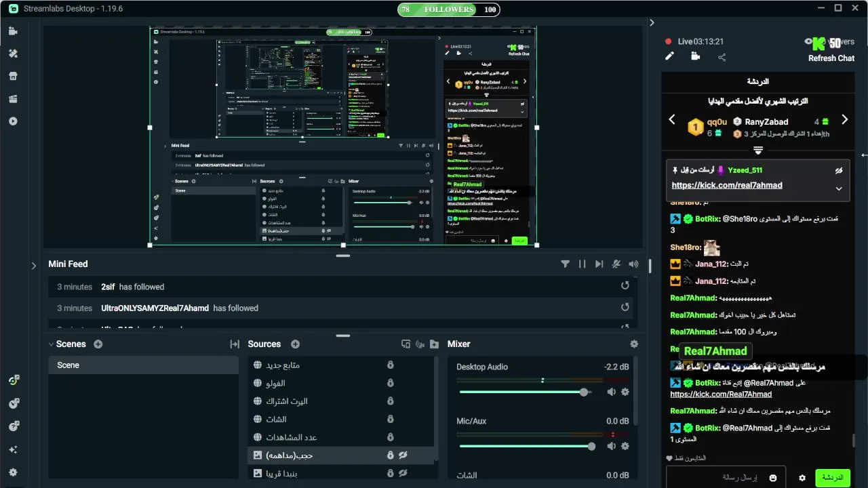Add a source folder with folder-plus icon
The height and width of the screenshot is (488, 868).
click(434, 344)
